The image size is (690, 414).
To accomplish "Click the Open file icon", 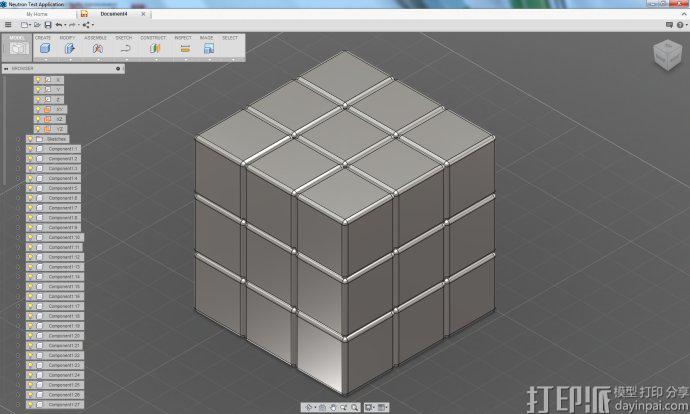I will pyautogui.click(x=37, y=25).
